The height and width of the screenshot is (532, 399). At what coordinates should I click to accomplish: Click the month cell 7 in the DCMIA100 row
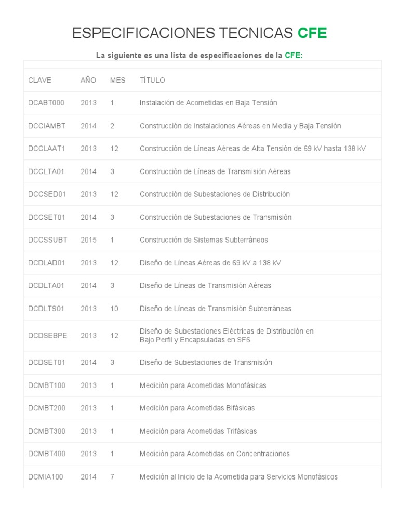pyautogui.click(x=112, y=477)
